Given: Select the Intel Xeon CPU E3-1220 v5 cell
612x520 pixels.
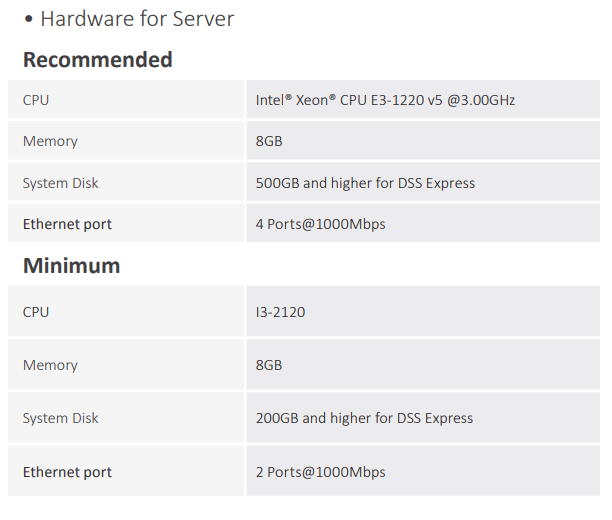Looking at the screenshot, I should [x=385, y=100].
